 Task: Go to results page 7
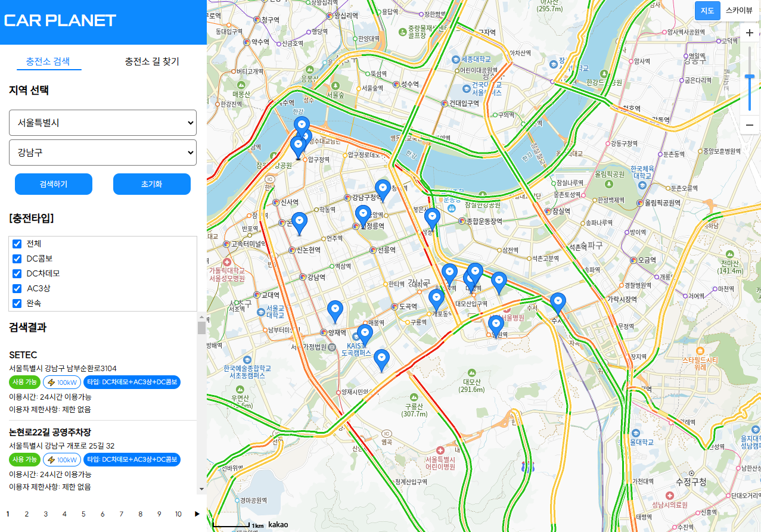[x=122, y=514]
